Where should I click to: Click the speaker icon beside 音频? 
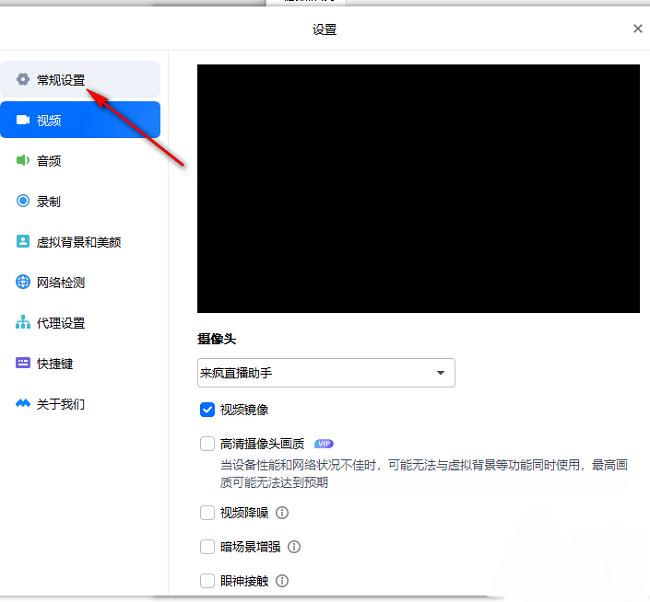(23, 161)
